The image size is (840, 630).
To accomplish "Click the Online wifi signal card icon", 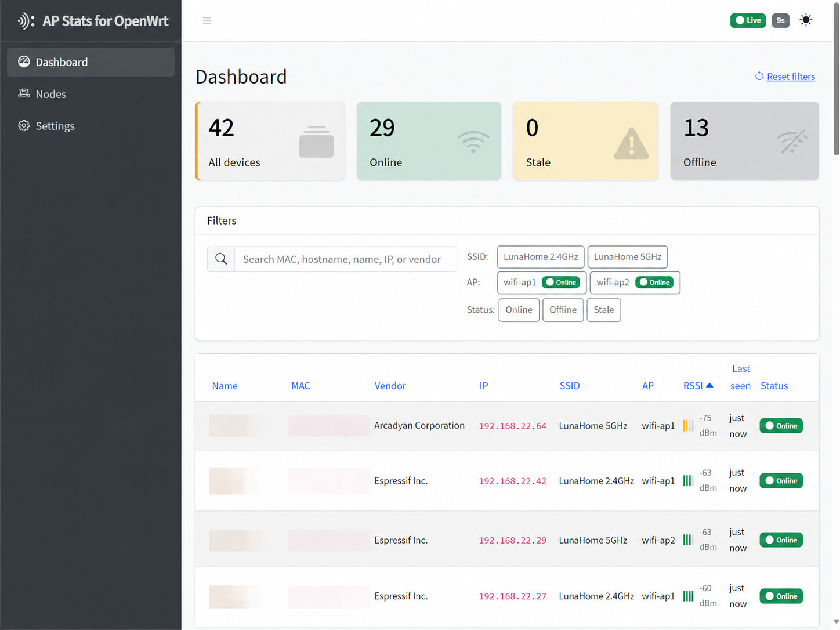I will pyautogui.click(x=473, y=142).
